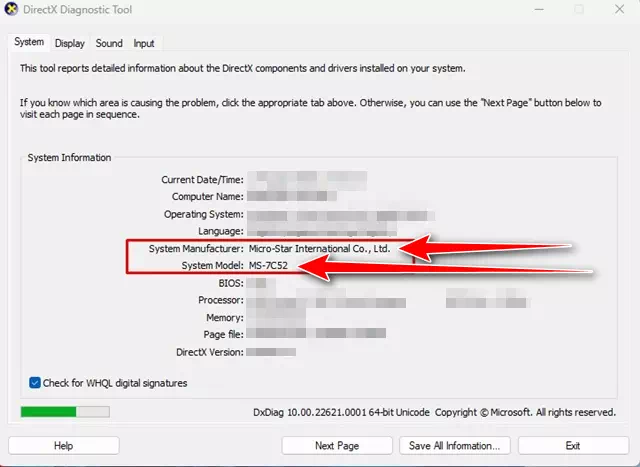Viewport: 640px width, 467px height.
Task: Click the Operating System label
Action: pos(204,214)
